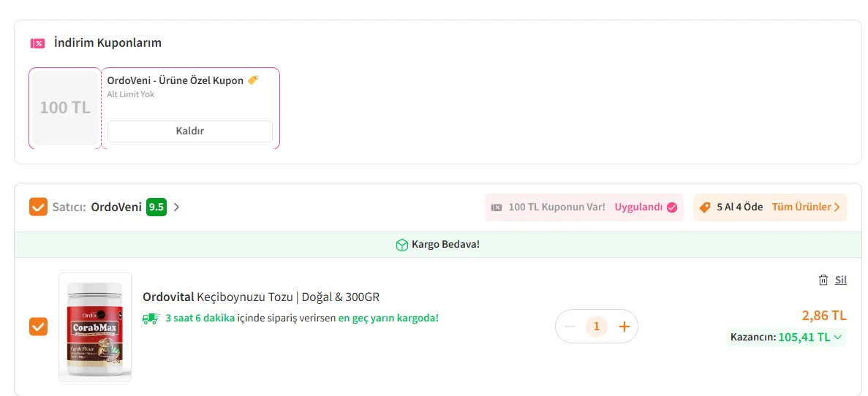868x396 pixels.
Task: Click the 100 TL Kuponun Var! text
Action: [x=557, y=207]
